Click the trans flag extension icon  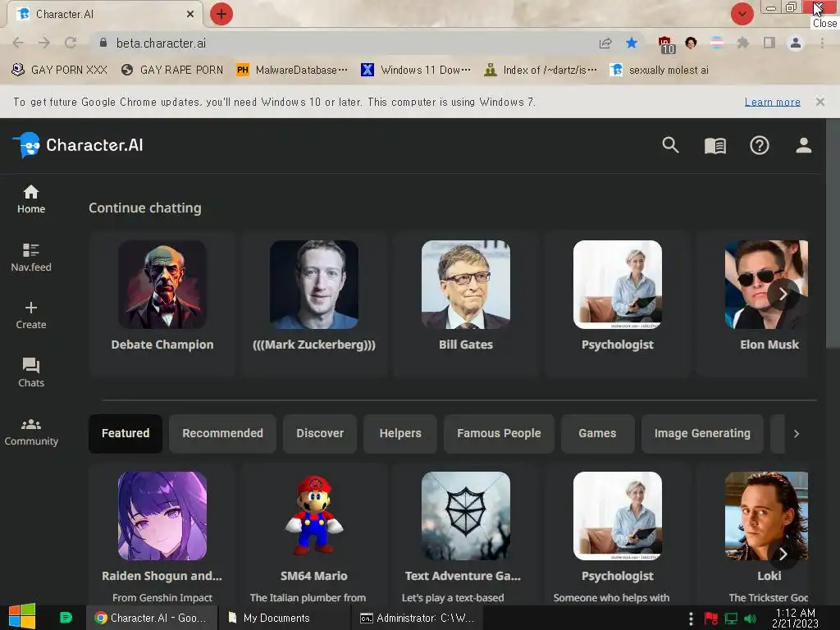[717, 43]
